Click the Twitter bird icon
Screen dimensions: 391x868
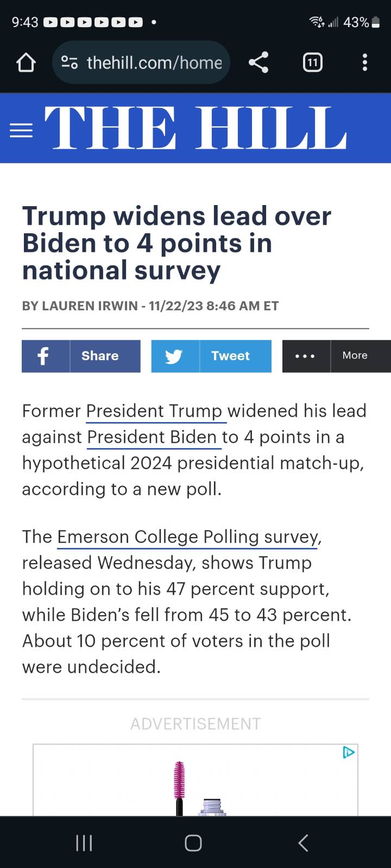click(x=175, y=356)
